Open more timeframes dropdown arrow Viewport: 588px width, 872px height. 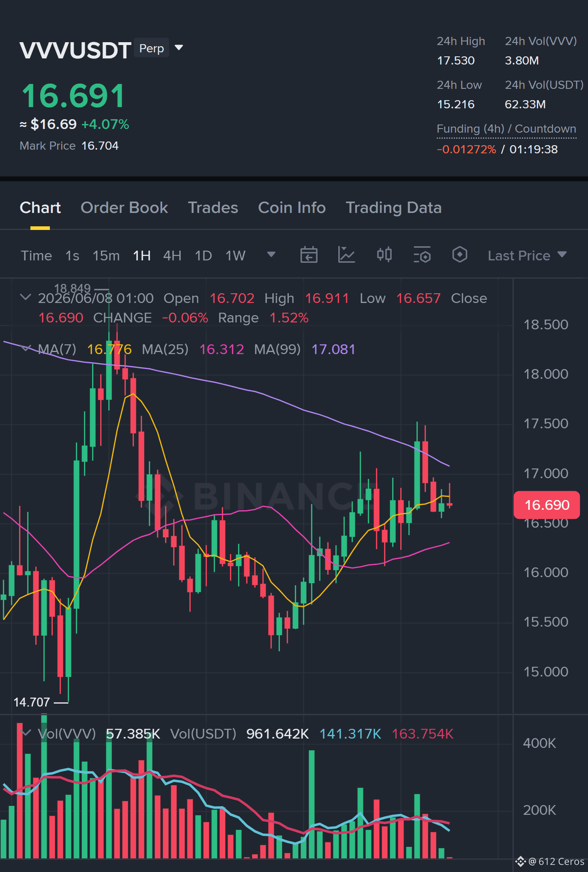point(271,255)
